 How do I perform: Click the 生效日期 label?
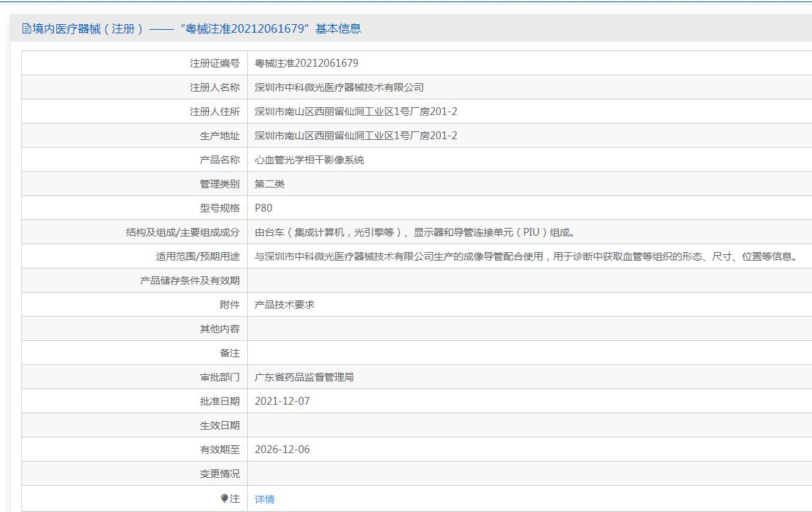[x=220, y=425]
